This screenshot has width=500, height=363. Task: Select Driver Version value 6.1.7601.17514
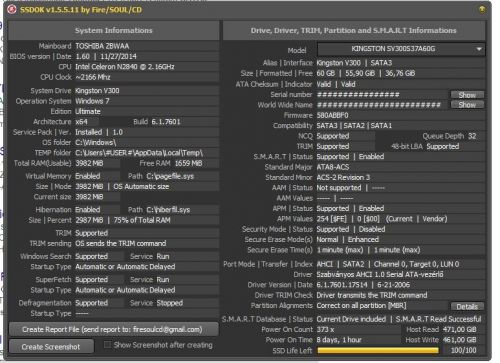tap(342, 285)
